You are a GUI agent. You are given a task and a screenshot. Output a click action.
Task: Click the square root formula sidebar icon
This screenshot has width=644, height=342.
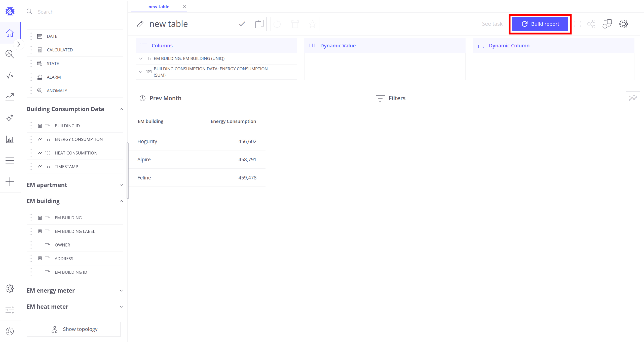[10, 75]
